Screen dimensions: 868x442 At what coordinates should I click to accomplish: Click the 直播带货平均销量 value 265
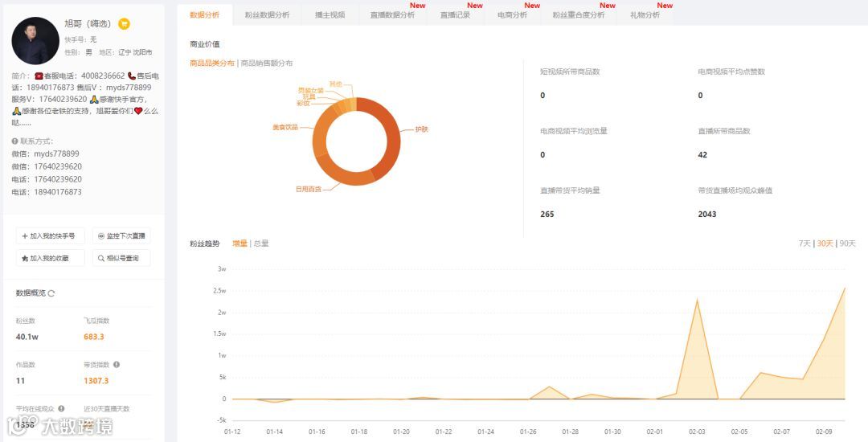547,214
